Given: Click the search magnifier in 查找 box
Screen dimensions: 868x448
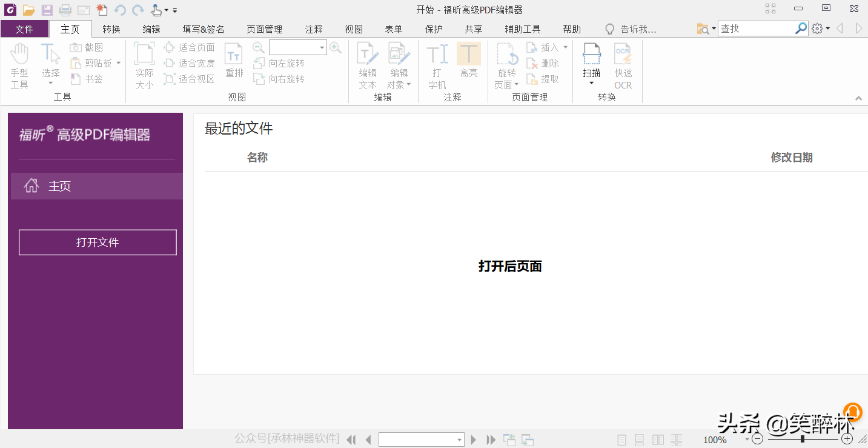Looking at the screenshot, I should click(x=801, y=28).
